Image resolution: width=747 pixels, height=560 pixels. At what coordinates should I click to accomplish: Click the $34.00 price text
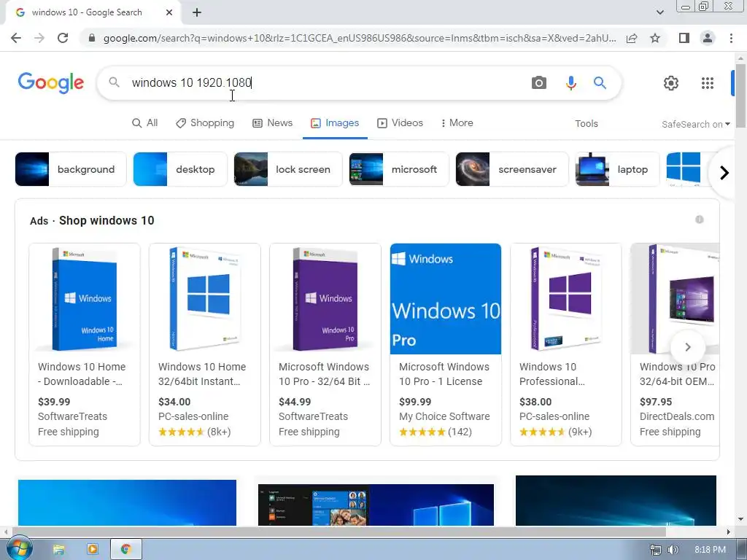174,402
